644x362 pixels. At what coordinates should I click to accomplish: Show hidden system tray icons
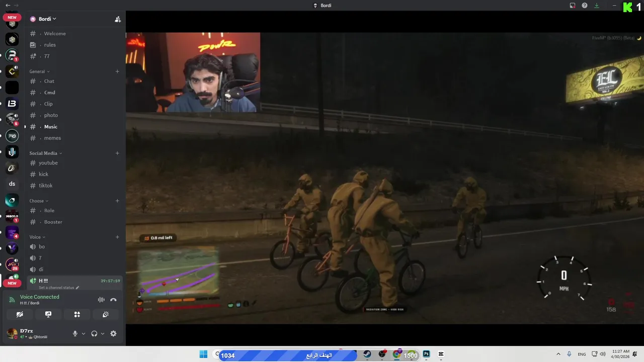coord(558,354)
